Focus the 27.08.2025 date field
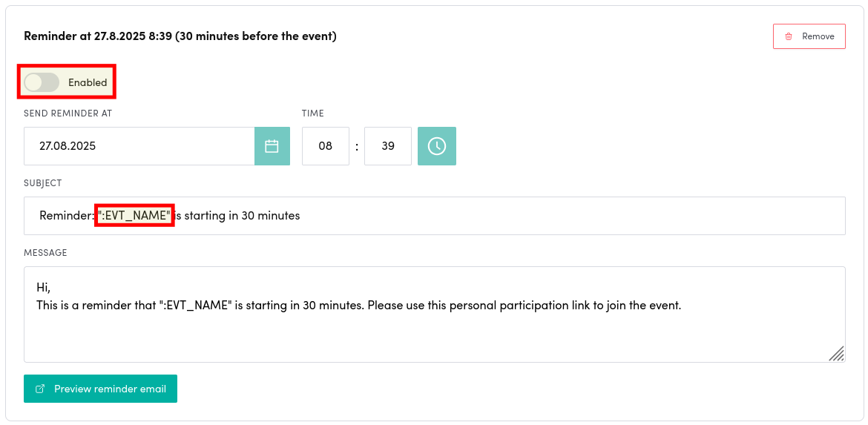 click(139, 146)
